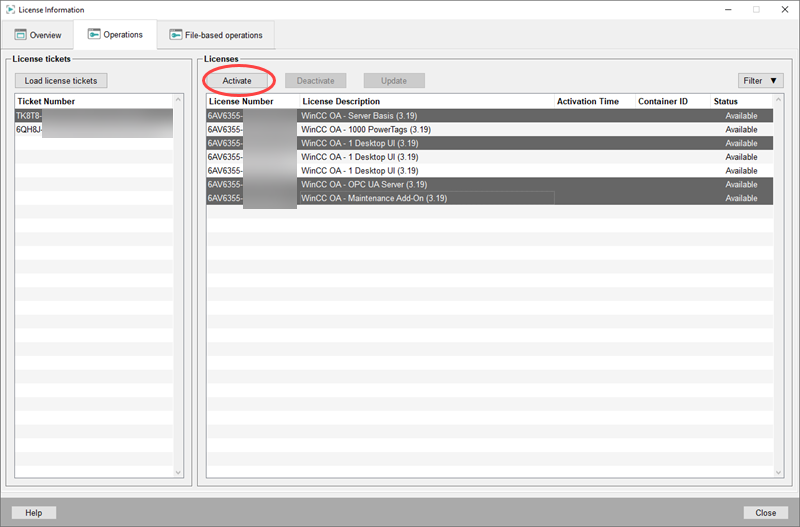This screenshot has width=800, height=527.
Task: Click the Close button at bottom right
Action: tap(765, 512)
